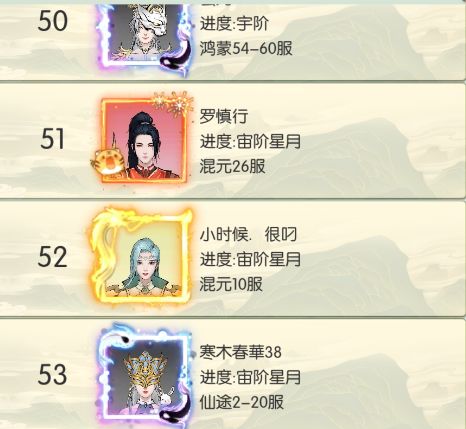
Task: Tap the 鸿蒙54-60服 server text
Action: [246, 48]
